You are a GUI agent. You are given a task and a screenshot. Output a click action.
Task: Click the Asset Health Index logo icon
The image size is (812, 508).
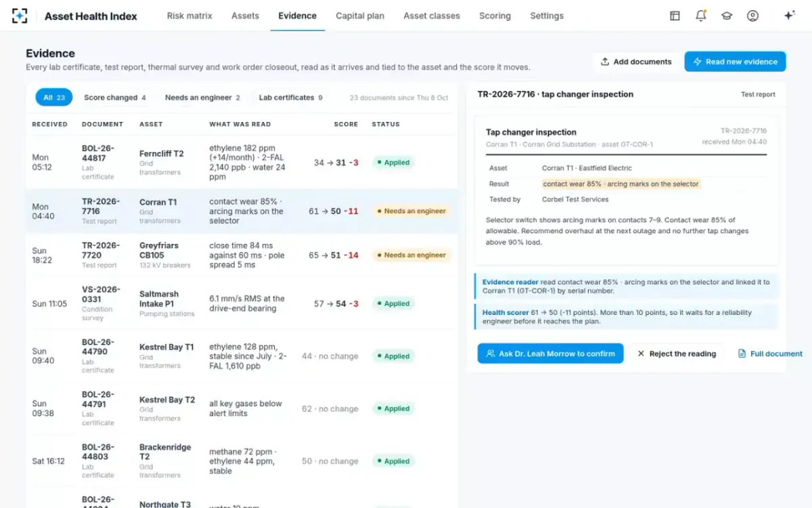coord(20,16)
